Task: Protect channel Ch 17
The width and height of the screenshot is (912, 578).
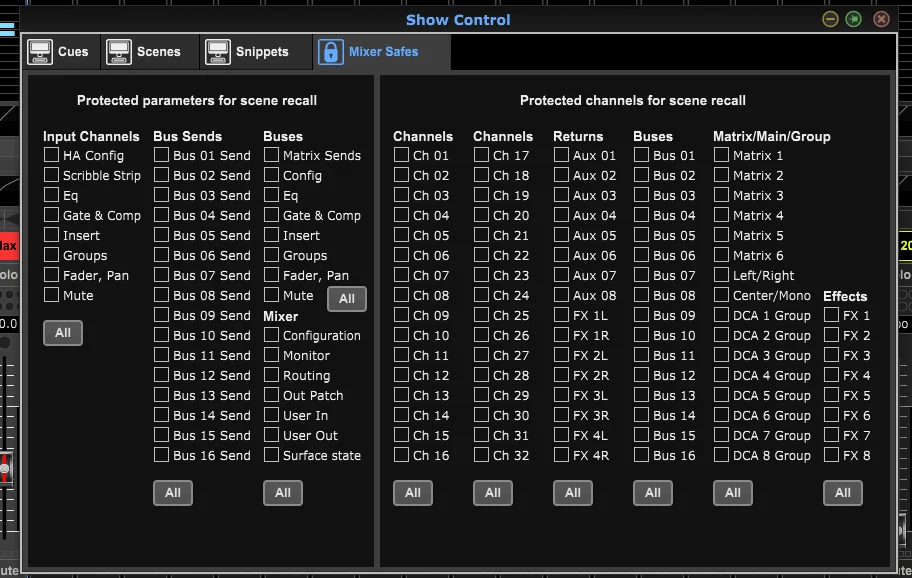Action: tap(481, 155)
